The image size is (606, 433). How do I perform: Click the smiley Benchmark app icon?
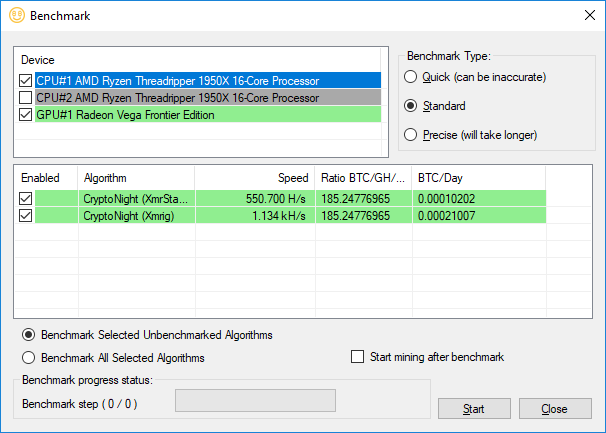click(x=17, y=15)
